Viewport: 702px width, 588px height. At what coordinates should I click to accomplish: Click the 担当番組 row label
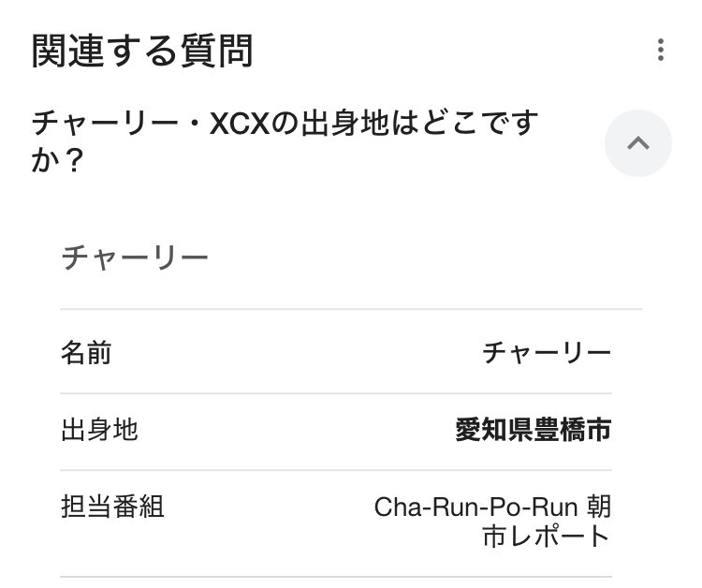click(112, 507)
